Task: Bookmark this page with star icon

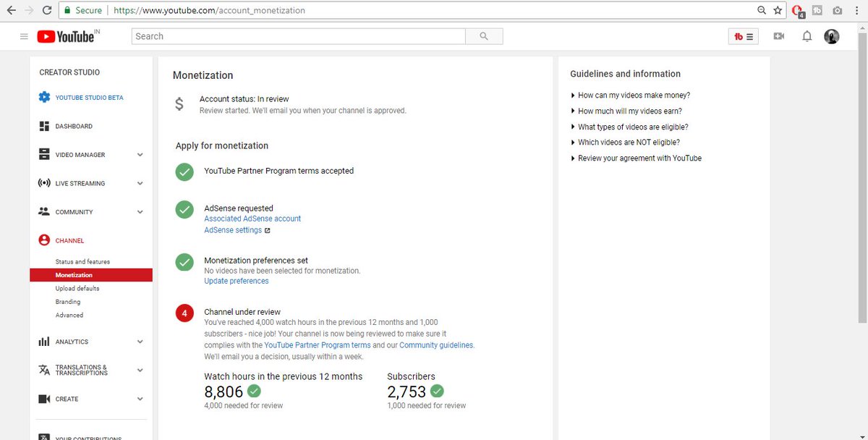Action: (778, 10)
